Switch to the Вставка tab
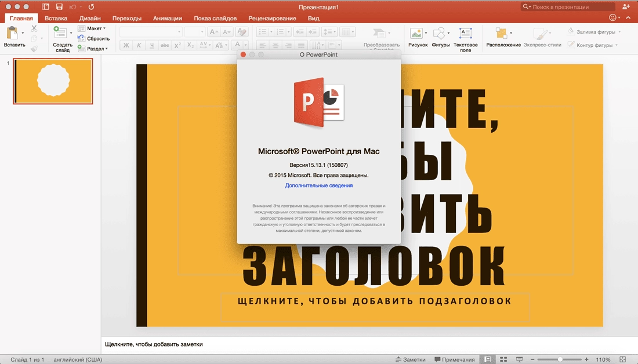The image size is (638, 364). (x=56, y=19)
